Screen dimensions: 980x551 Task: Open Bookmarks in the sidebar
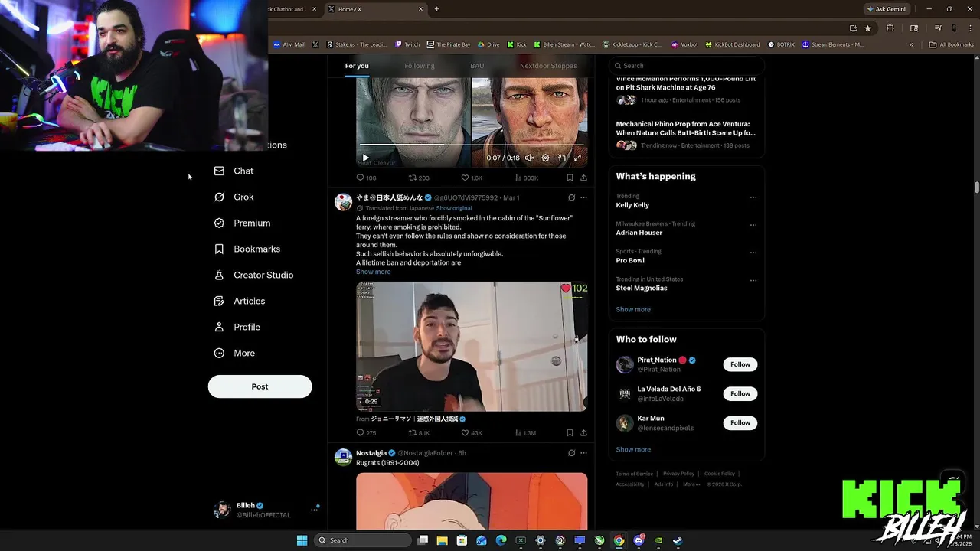[x=247, y=249]
